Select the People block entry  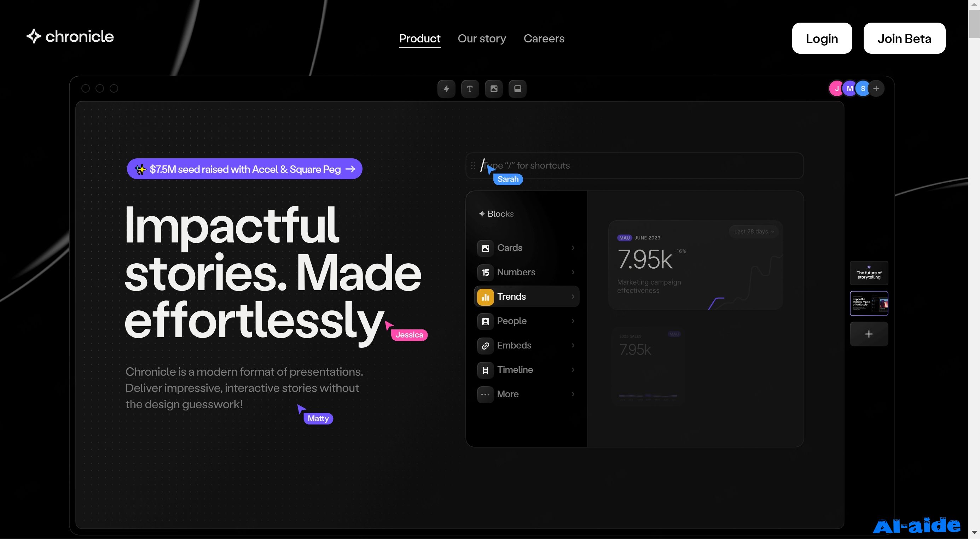pos(527,321)
